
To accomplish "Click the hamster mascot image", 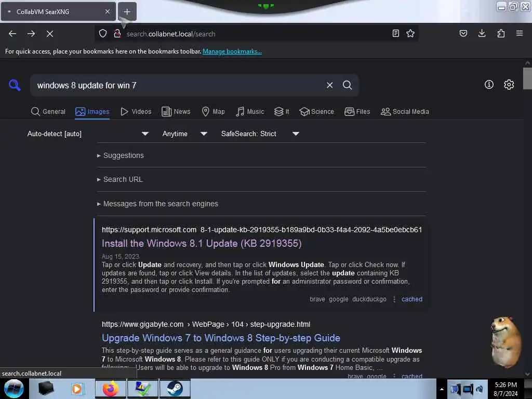I will point(506,342).
